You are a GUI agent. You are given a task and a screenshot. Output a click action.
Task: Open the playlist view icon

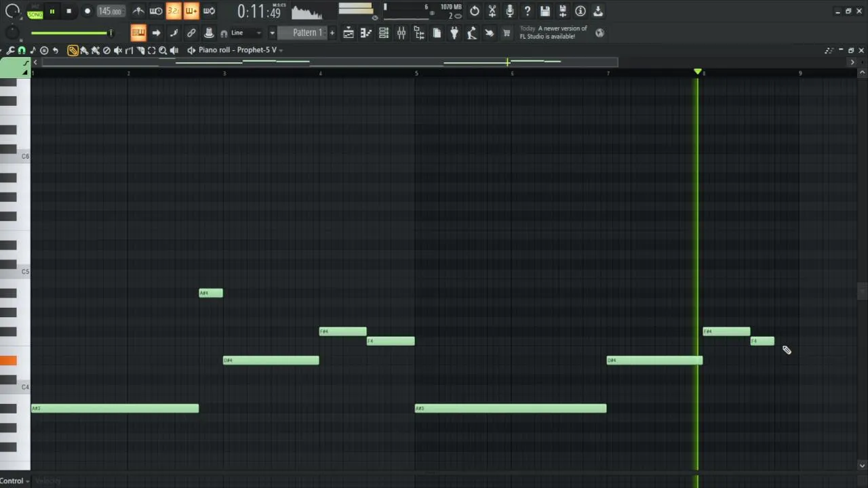[349, 33]
